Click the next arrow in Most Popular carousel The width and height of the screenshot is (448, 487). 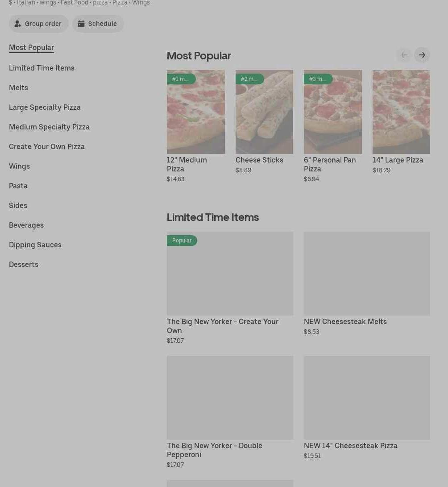[x=422, y=55]
